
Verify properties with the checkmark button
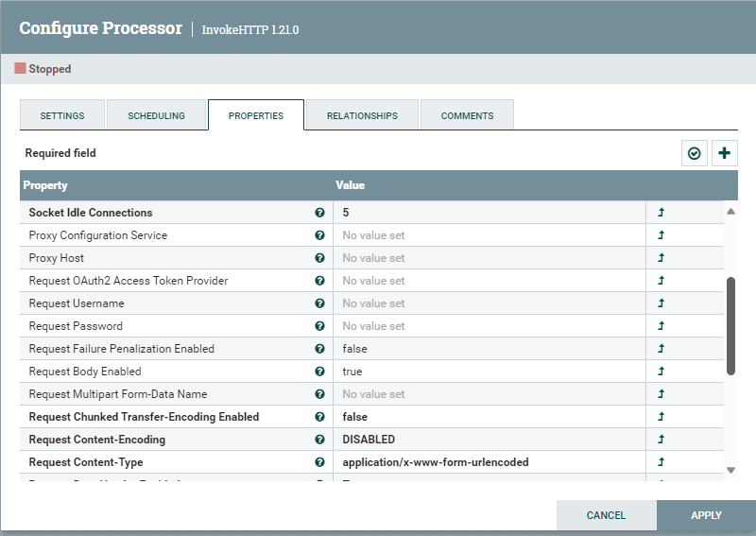[x=694, y=153]
